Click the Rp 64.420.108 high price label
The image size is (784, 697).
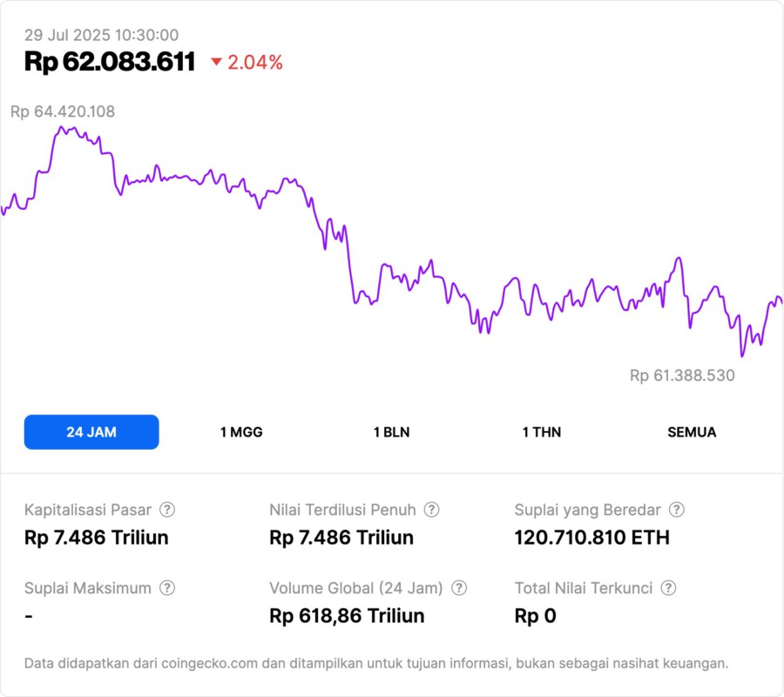click(x=63, y=112)
